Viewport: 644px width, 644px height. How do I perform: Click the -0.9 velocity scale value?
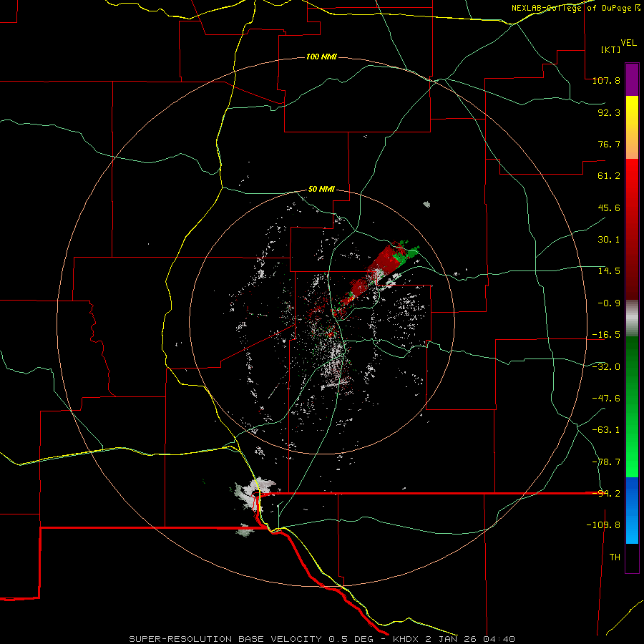coord(609,303)
